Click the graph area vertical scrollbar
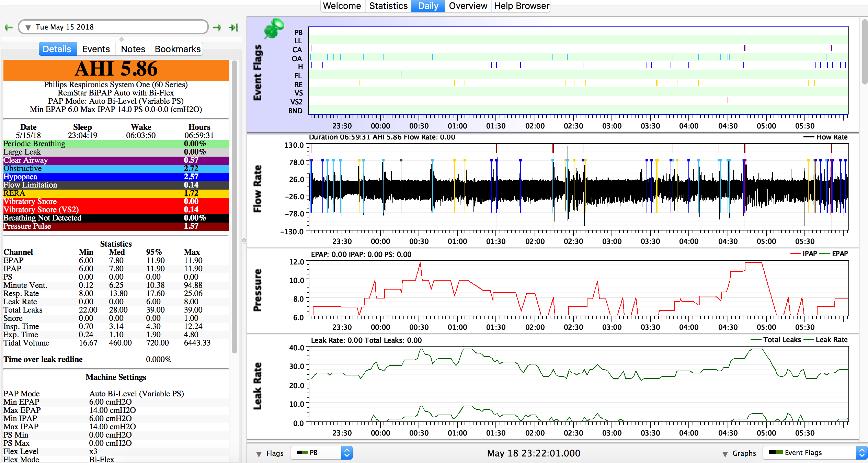 click(865, 52)
